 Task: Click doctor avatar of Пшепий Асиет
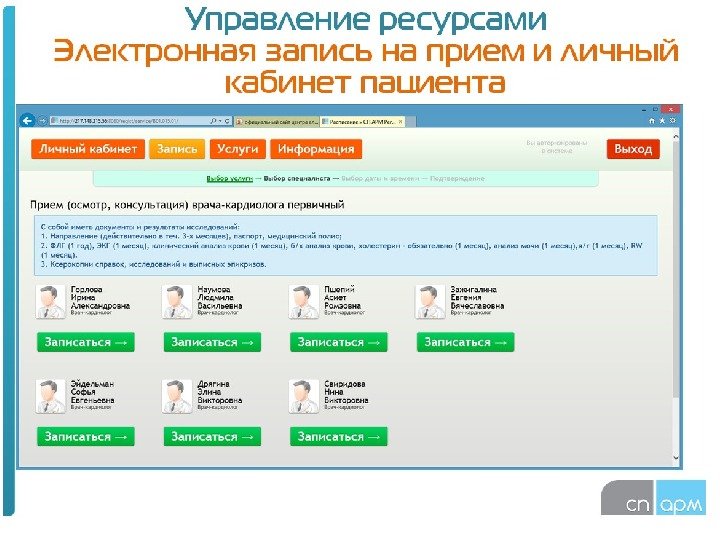tap(304, 302)
